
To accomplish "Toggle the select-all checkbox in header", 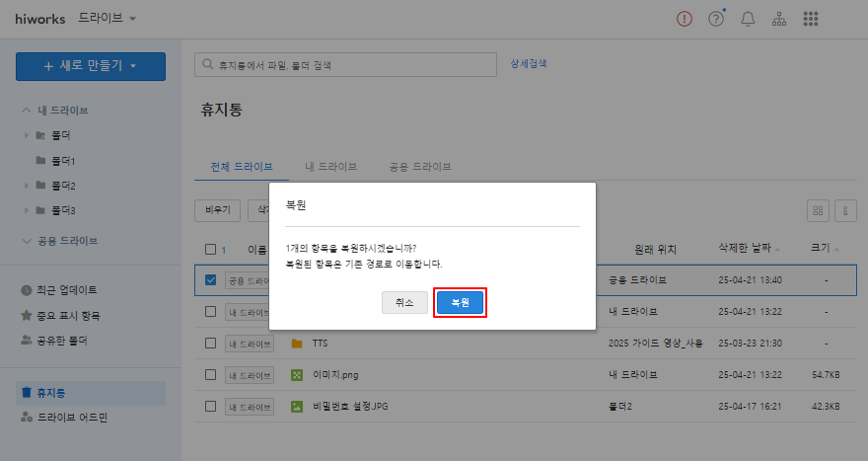I will (210, 250).
